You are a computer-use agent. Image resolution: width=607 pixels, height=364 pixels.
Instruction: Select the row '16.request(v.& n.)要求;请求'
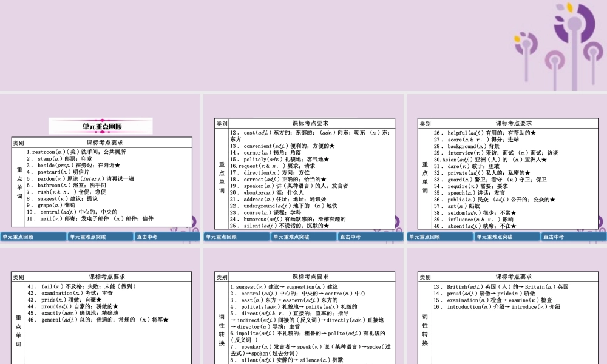[273, 166]
